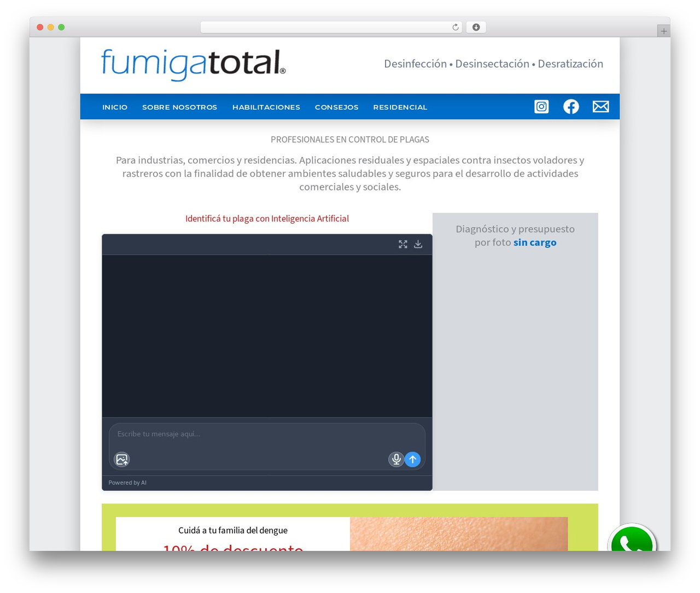The width and height of the screenshot is (700, 593).
Task: Click 'Powered by AI' text
Action: coord(127,482)
